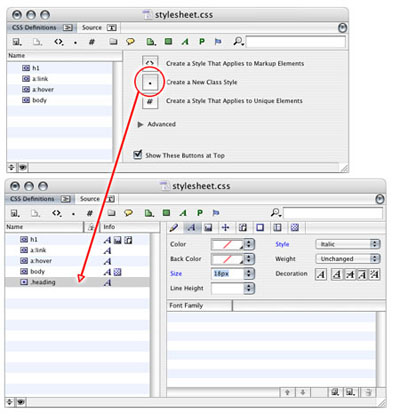Click the eye icon at bottom of lower window
The height and width of the screenshot is (420, 400).
[x=21, y=403]
